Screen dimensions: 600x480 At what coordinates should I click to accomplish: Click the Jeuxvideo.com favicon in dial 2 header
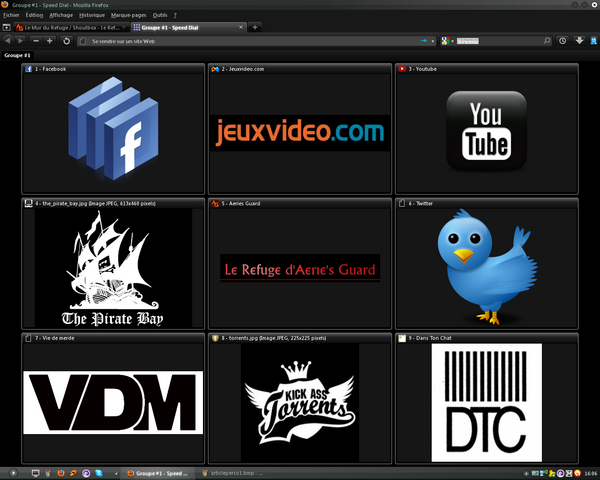pyautogui.click(x=215, y=69)
